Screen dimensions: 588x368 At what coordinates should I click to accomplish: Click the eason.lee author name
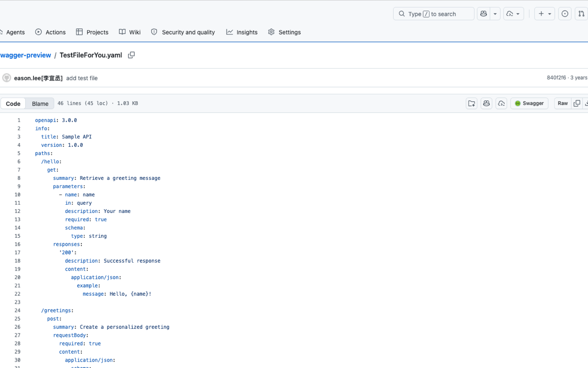[x=38, y=78]
